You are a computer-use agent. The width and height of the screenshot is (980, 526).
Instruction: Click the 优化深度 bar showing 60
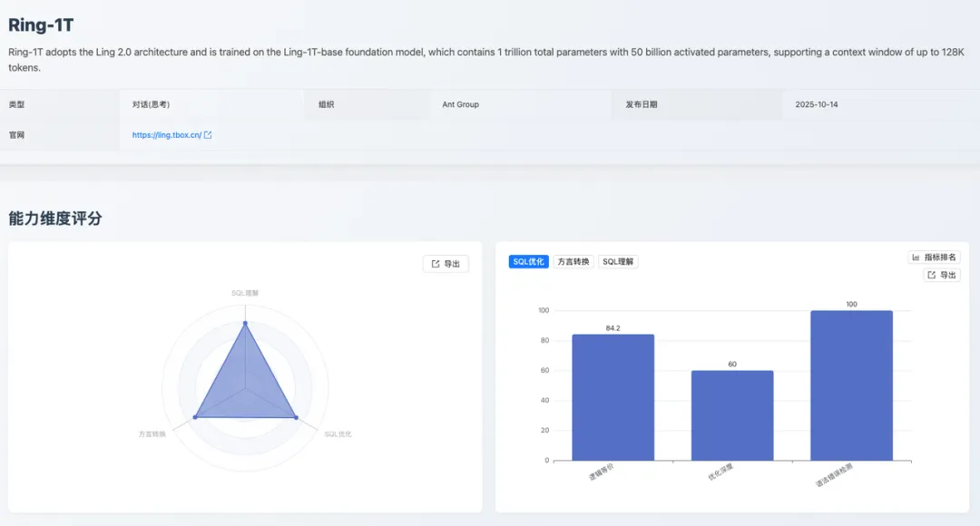[732, 417]
